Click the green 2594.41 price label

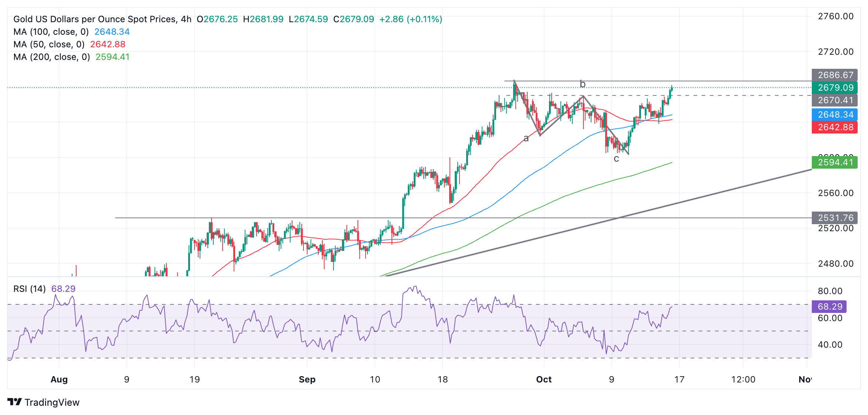(x=835, y=162)
